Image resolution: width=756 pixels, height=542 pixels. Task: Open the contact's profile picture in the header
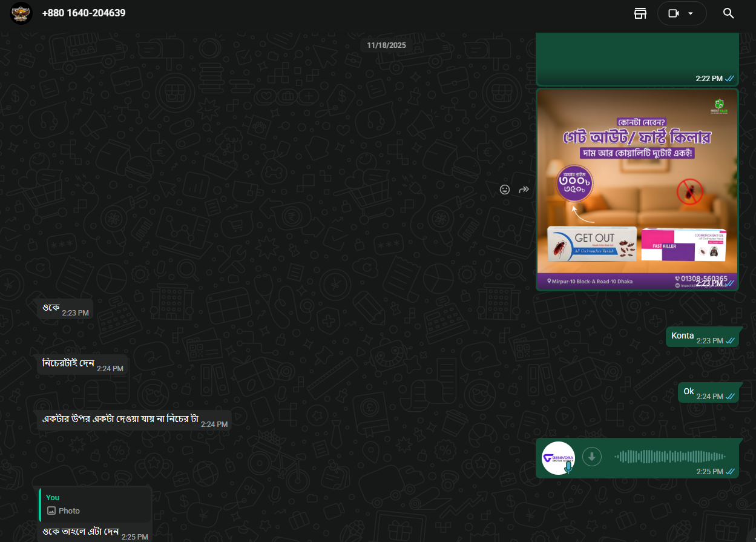pos(21,13)
